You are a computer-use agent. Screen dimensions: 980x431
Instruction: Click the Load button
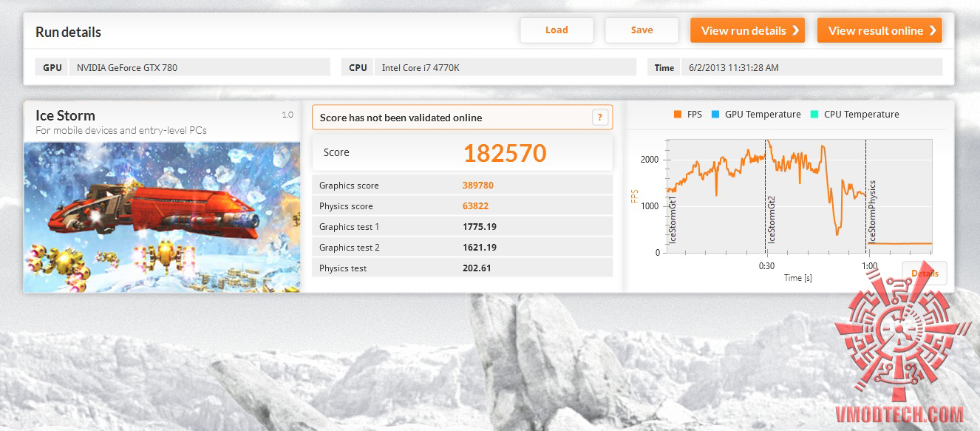pyautogui.click(x=557, y=30)
